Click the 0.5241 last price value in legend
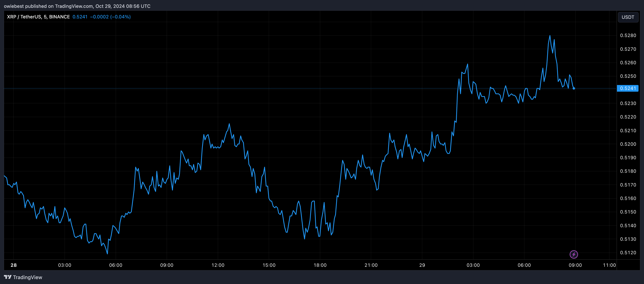Image resolution: width=644 pixels, height=284 pixels. click(80, 17)
